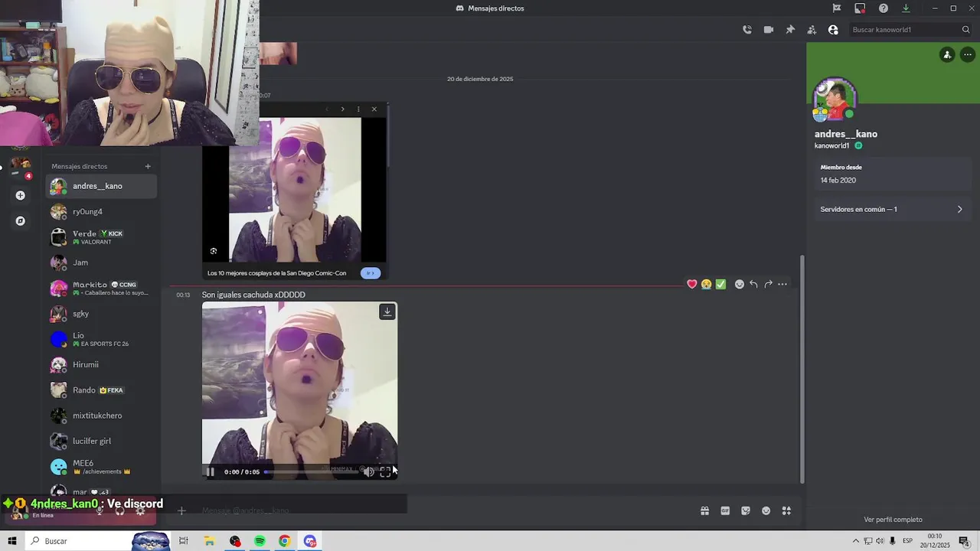
Task: Open Spotify from taskbar
Action: tap(260, 541)
